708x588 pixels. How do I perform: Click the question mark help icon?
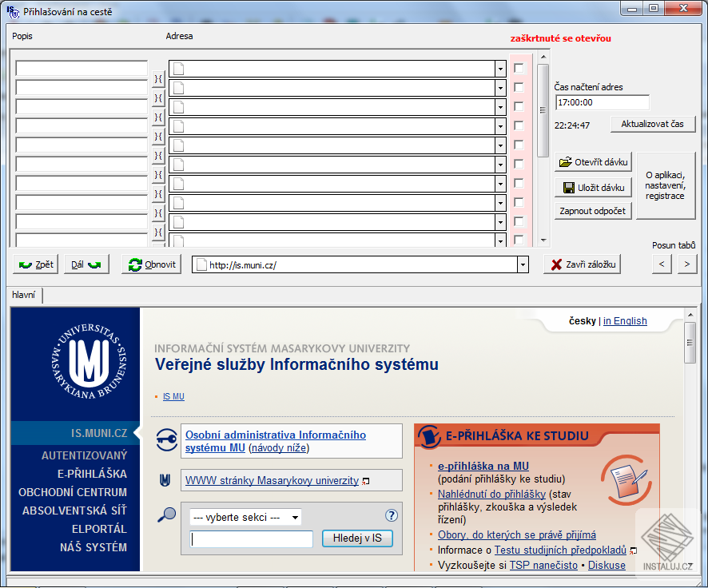(391, 515)
